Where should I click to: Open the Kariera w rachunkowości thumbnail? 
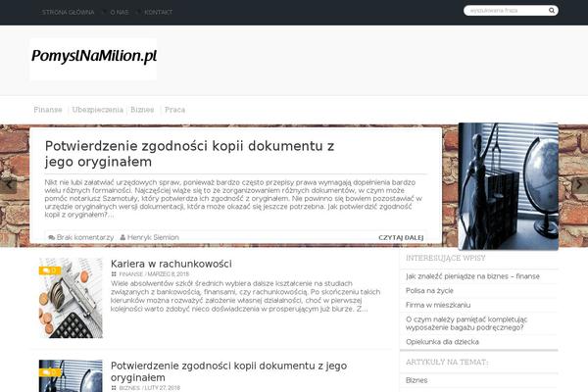coord(71,298)
